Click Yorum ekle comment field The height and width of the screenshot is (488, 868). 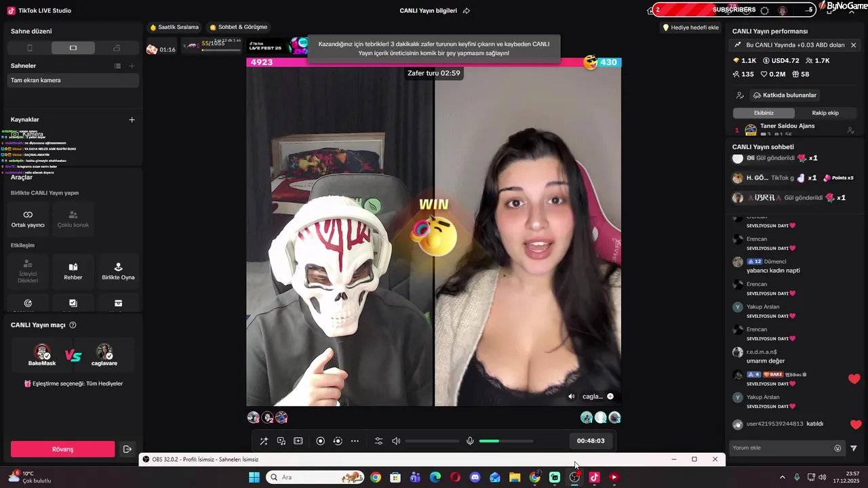781,448
